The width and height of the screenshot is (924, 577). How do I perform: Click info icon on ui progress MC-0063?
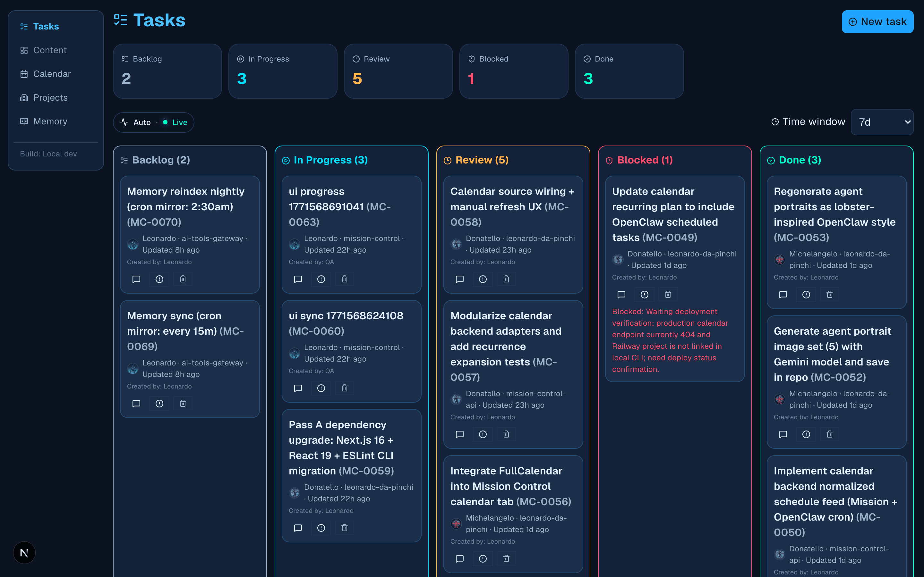click(x=321, y=279)
